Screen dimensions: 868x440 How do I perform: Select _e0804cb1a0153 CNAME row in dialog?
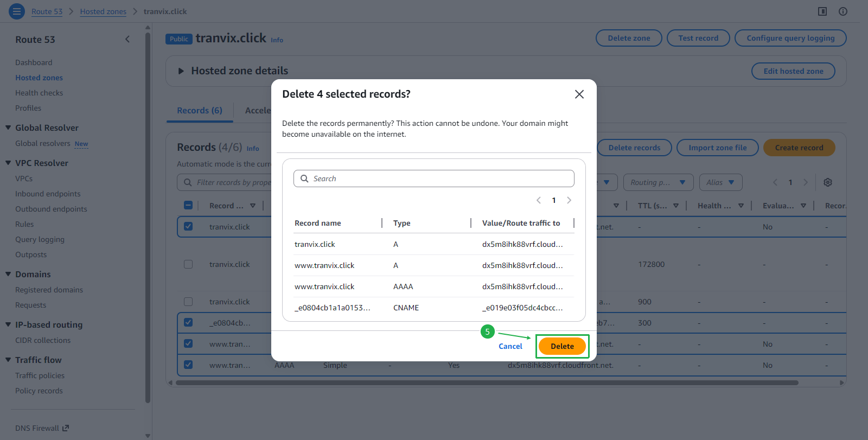coord(434,308)
